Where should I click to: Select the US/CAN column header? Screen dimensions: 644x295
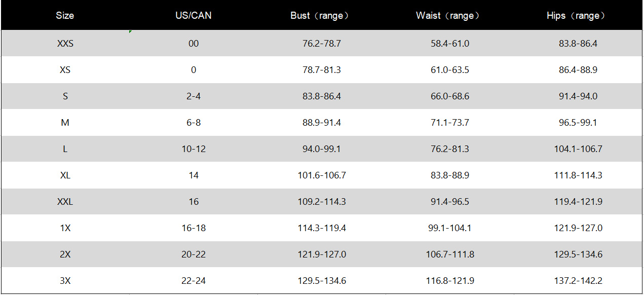click(x=193, y=16)
